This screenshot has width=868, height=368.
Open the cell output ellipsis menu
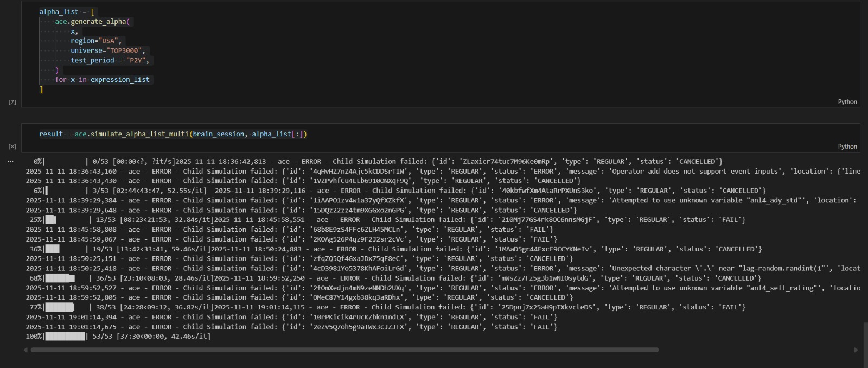click(x=10, y=161)
